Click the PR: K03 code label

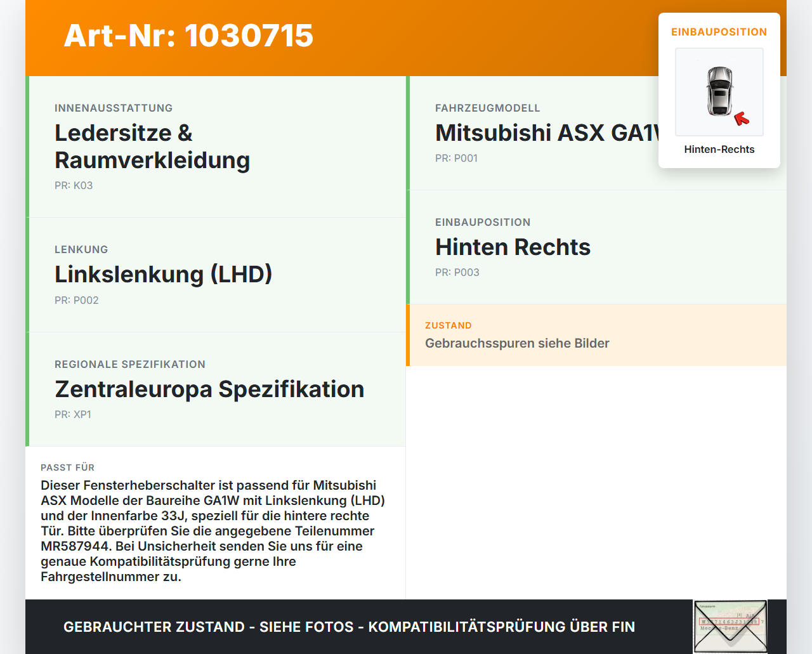[x=74, y=185]
